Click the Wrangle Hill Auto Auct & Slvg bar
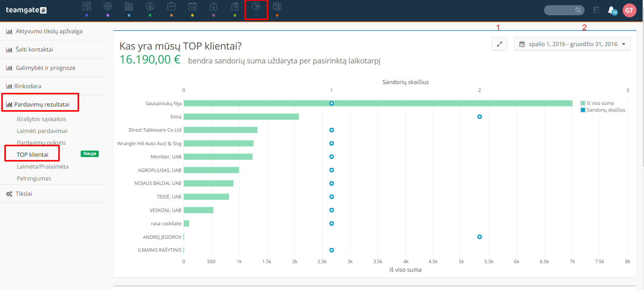Screen dimensions: 644x290 coord(219,143)
